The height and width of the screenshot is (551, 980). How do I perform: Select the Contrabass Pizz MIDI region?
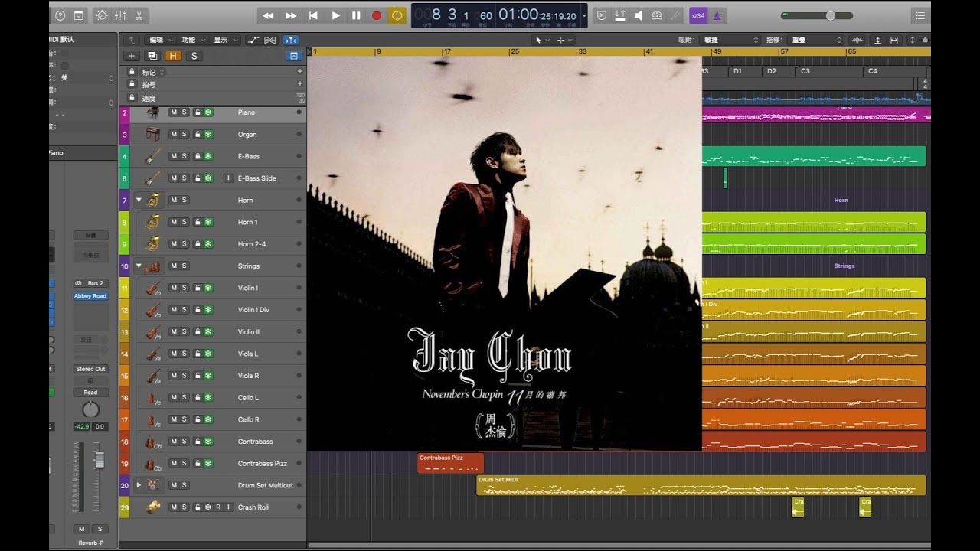point(450,463)
